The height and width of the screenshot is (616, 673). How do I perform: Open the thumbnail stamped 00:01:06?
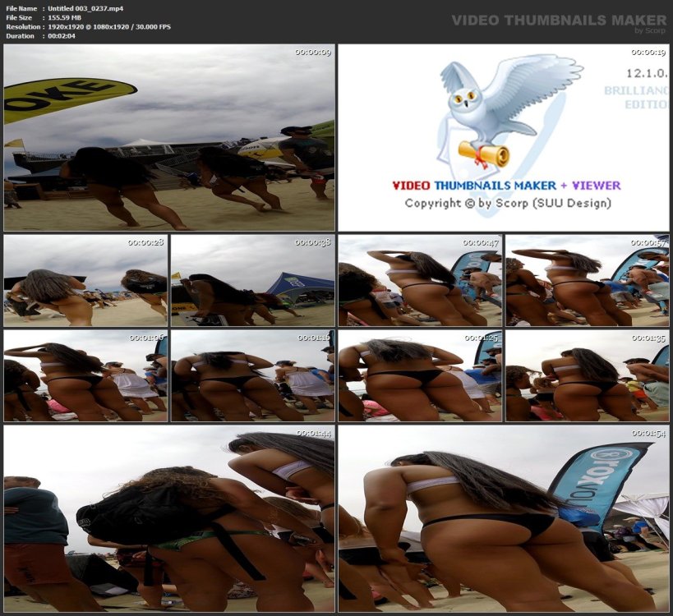[85, 376]
